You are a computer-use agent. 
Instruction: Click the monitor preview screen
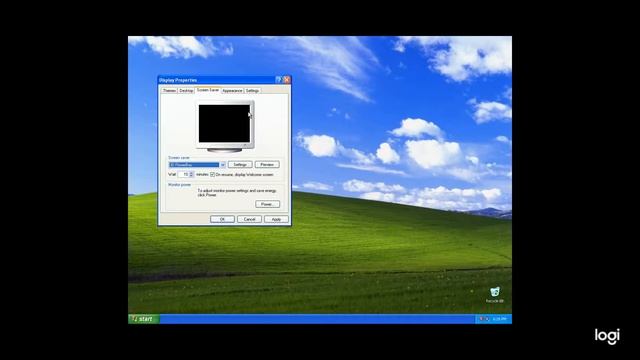[x=224, y=123]
